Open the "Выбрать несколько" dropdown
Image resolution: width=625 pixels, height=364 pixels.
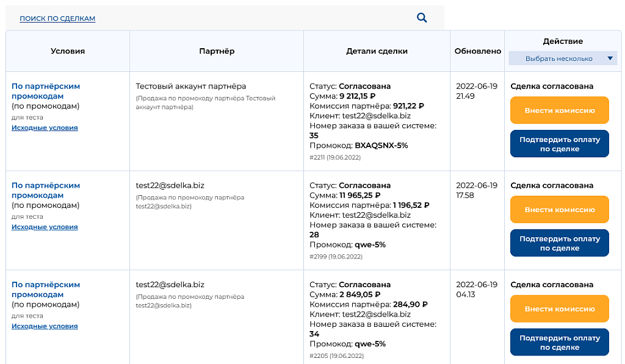coord(562,57)
